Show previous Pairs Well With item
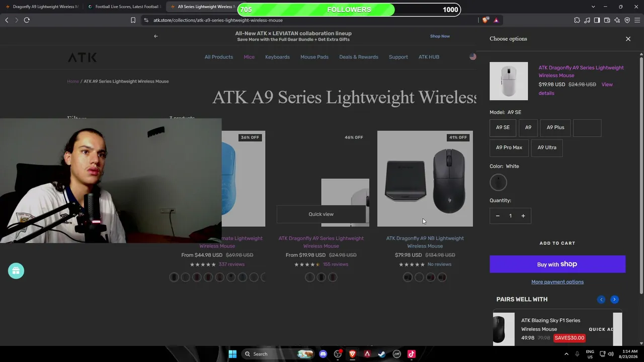The width and height of the screenshot is (644, 362). pos(601,300)
